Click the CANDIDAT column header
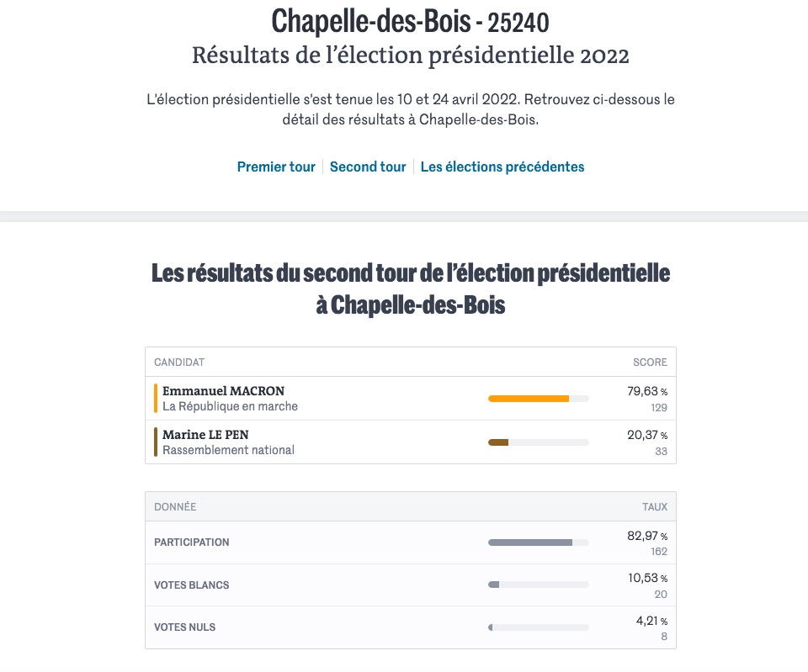808x672 pixels. tap(179, 362)
